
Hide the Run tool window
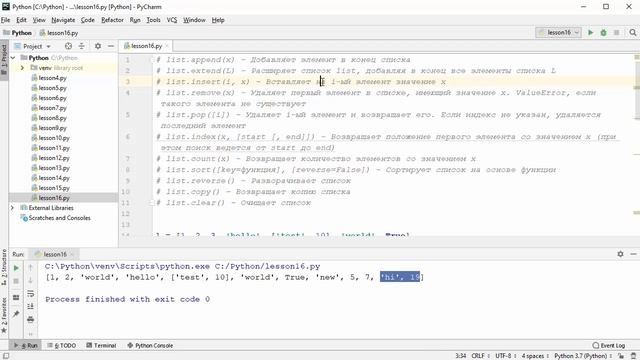(633, 254)
